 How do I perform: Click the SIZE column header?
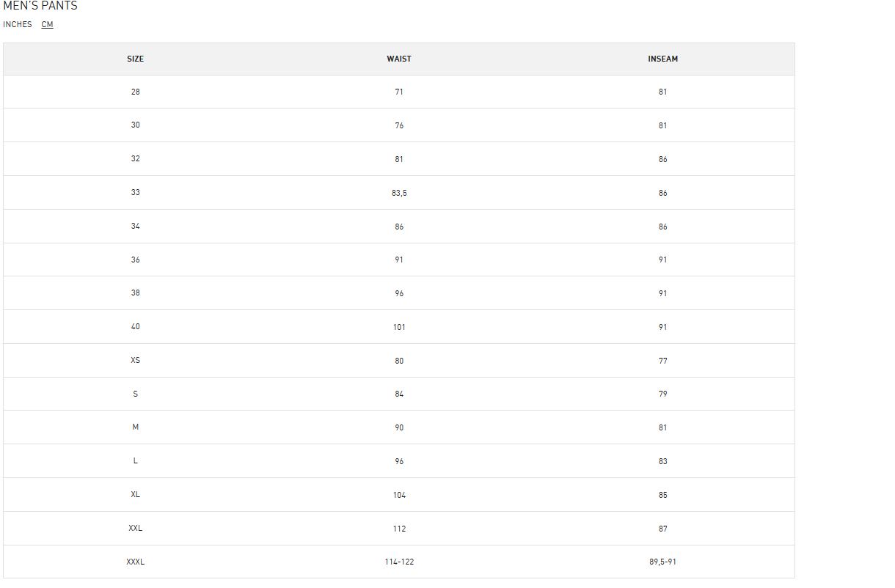(x=136, y=59)
